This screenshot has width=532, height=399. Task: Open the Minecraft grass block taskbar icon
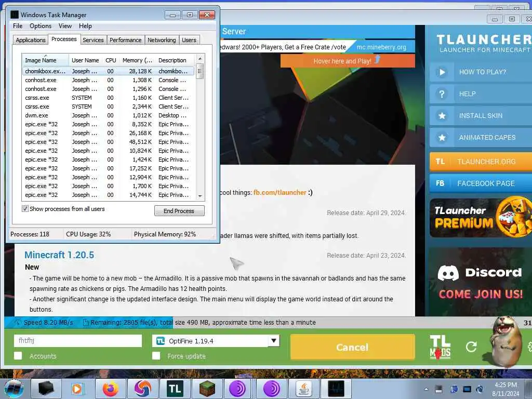[207, 389]
